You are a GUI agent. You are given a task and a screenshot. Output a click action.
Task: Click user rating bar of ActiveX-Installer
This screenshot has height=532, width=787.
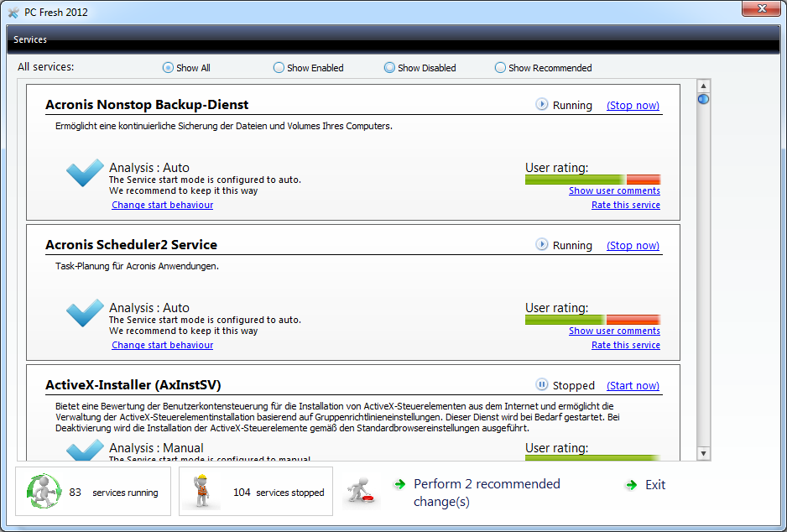[x=592, y=457]
